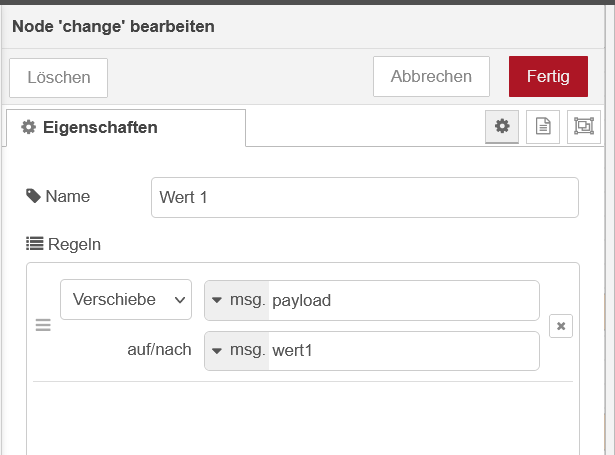Click into the payload property field

(404, 300)
